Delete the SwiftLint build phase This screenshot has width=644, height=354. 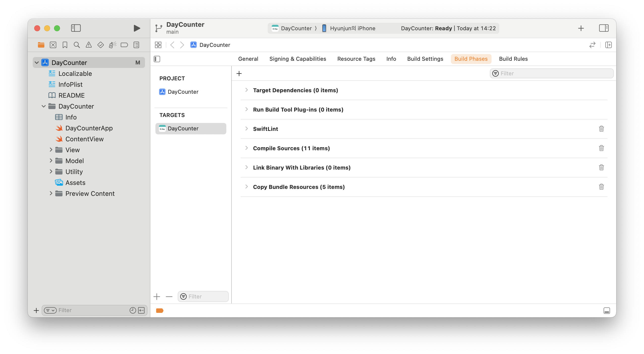[x=601, y=129]
